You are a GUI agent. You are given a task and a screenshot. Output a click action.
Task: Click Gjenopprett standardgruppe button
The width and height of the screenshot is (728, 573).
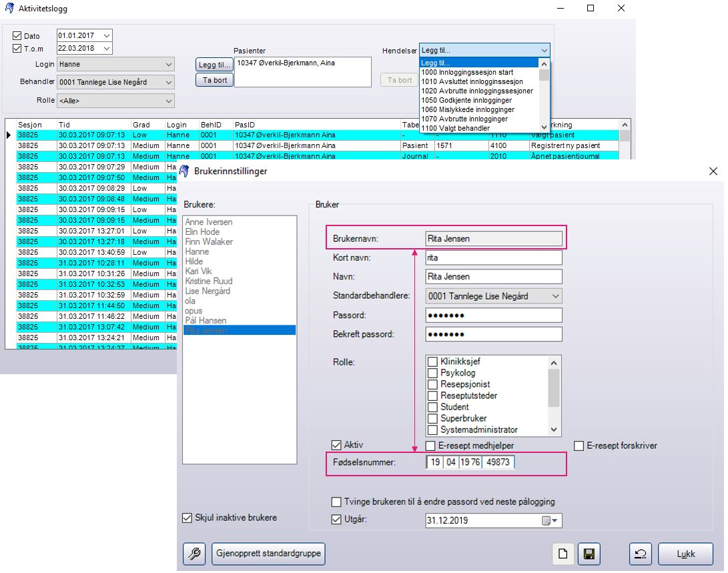coord(268,554)
